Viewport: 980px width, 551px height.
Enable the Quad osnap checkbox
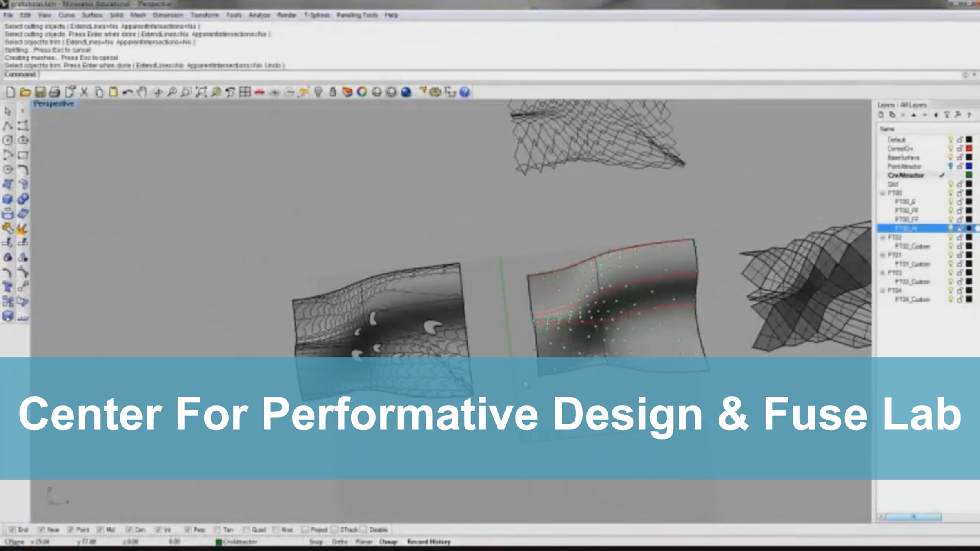tap(246, 529)
